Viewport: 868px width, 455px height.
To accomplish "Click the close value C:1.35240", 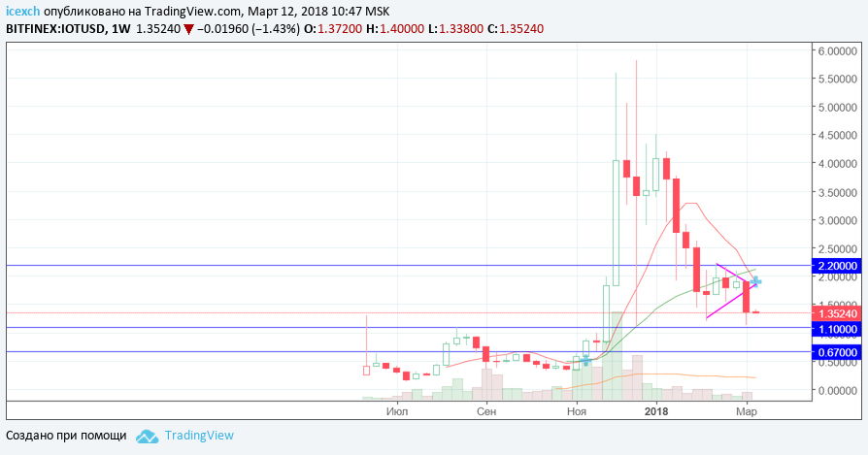I will [516, 29].
